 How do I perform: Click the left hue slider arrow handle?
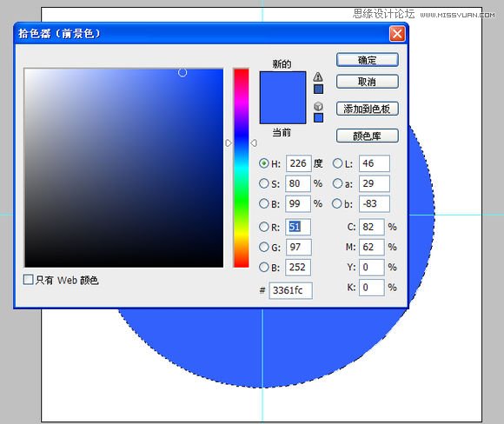pyautogui.click(x=229, y=143)
